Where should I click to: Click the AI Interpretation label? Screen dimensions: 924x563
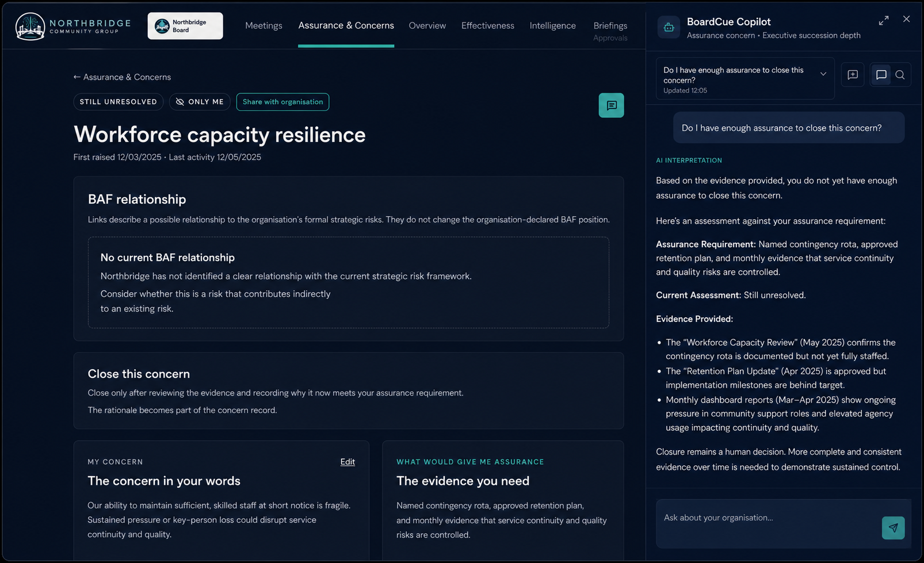point(689,160)
